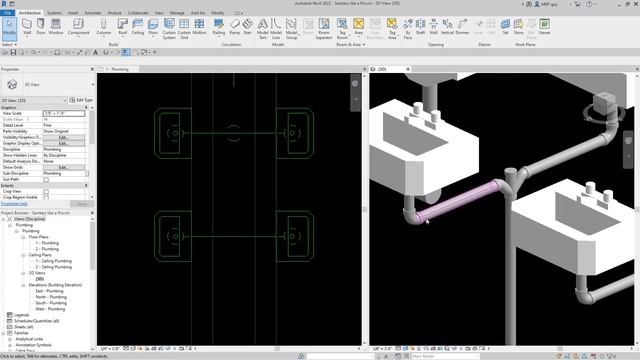
Task: Click the Show work plane tool
Action: [x=518, y=27]
